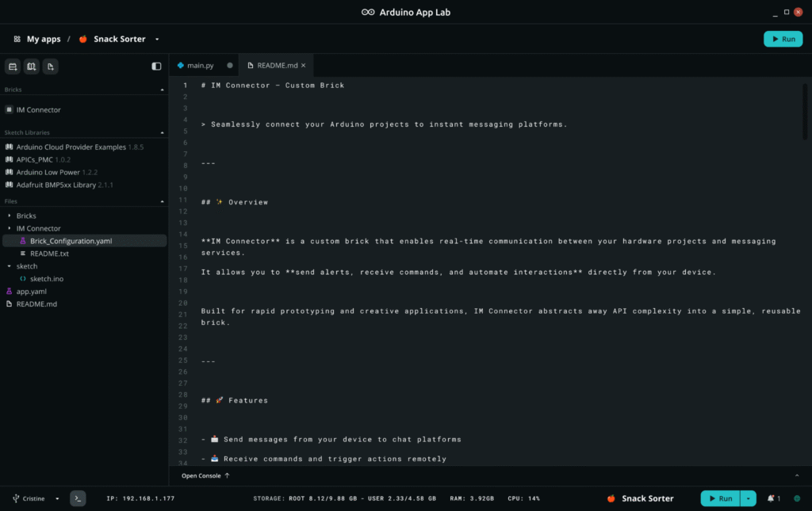Open app.yaml in the Files tree
The width and height of the screenshot is (812, 511).
[x=31, y=292]
